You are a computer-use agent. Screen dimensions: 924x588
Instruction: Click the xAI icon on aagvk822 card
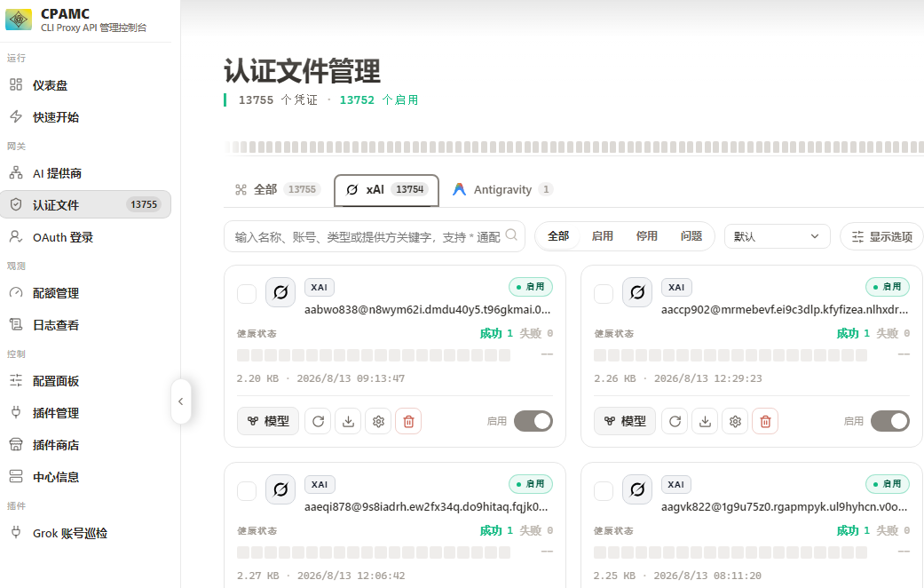[x=637, y=489]
